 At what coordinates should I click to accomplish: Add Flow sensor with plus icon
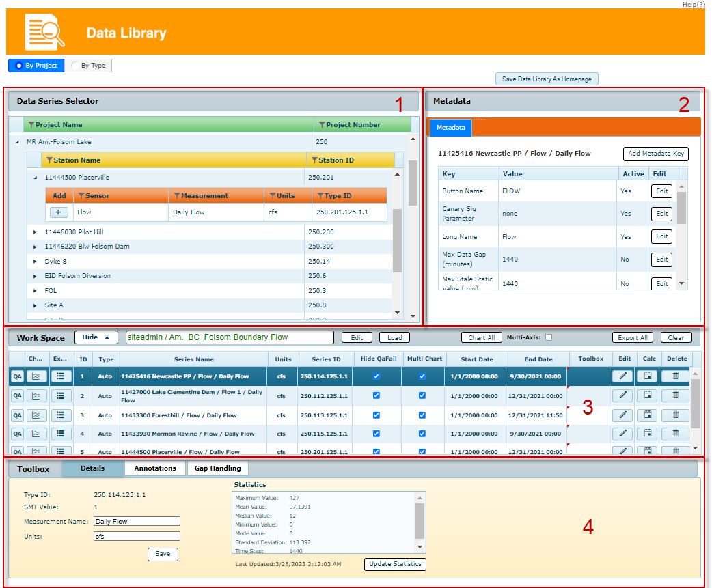[59, 212]
